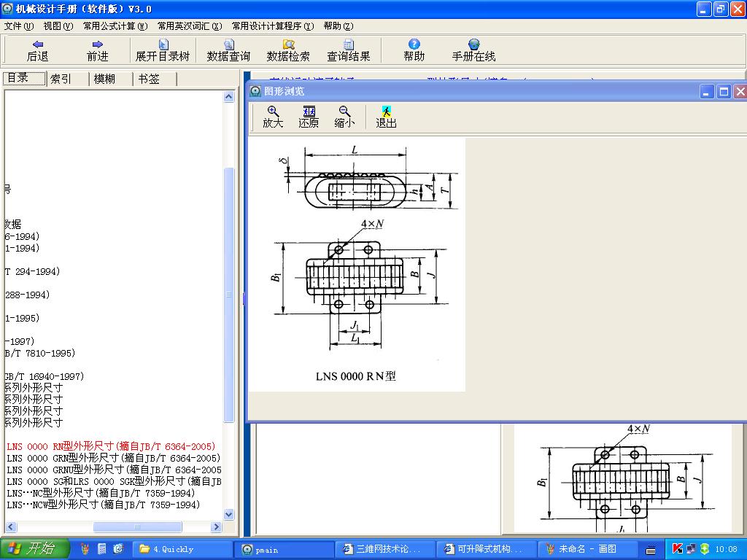Switch to the pmain taskbar window
Image resolution: width=747 pixels, height=560 pixels.
(285, 549)
